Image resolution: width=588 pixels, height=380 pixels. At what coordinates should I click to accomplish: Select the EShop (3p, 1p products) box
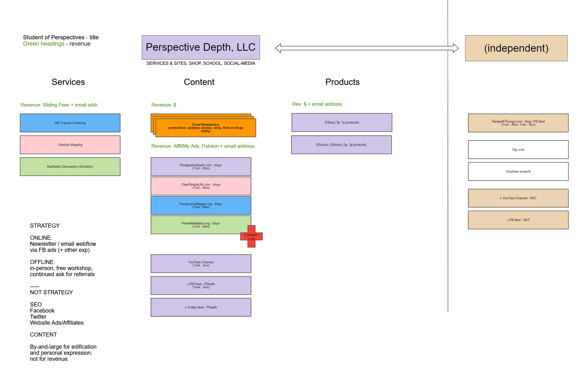point(342,122)
